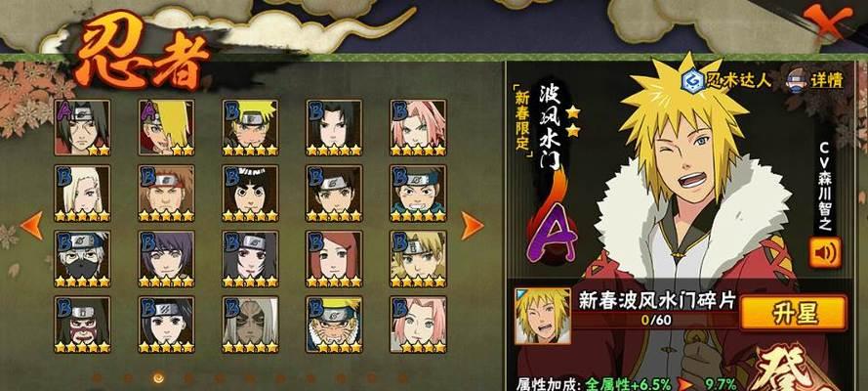
Task: Choose blonde Ino ninja portrait
Action: click(82, 194)
